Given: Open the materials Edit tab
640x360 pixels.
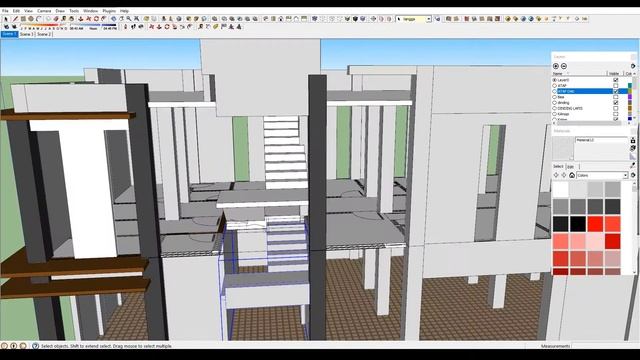Looking at the screenshot, I should point(571,167).
